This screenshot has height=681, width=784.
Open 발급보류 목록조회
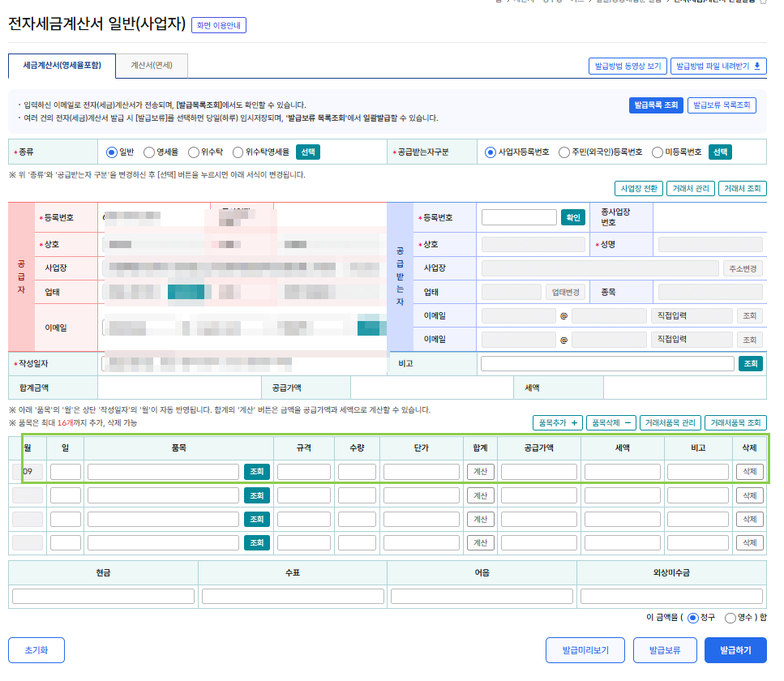[722, 105]
